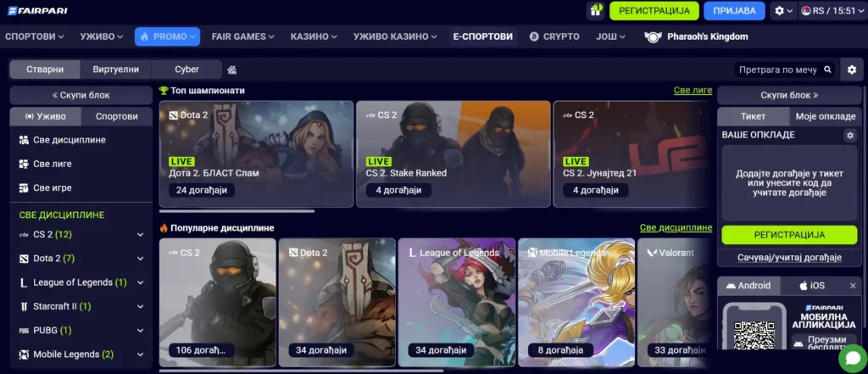Image resolution: width=868 pixels, height=374 pixels.
Task: Expand PUBG (1) chevron
Action: [140, 331]
